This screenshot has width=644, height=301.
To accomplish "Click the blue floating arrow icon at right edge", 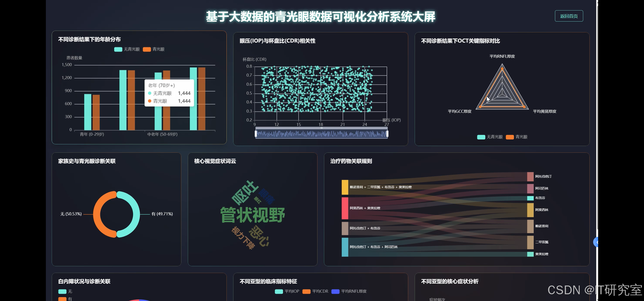I will pos(596,242).
